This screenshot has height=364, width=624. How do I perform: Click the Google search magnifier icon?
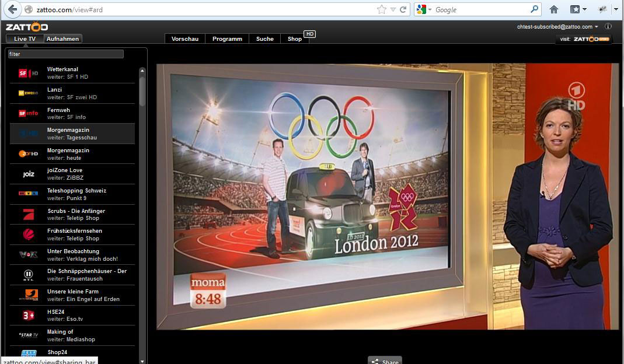pos(535,9)
